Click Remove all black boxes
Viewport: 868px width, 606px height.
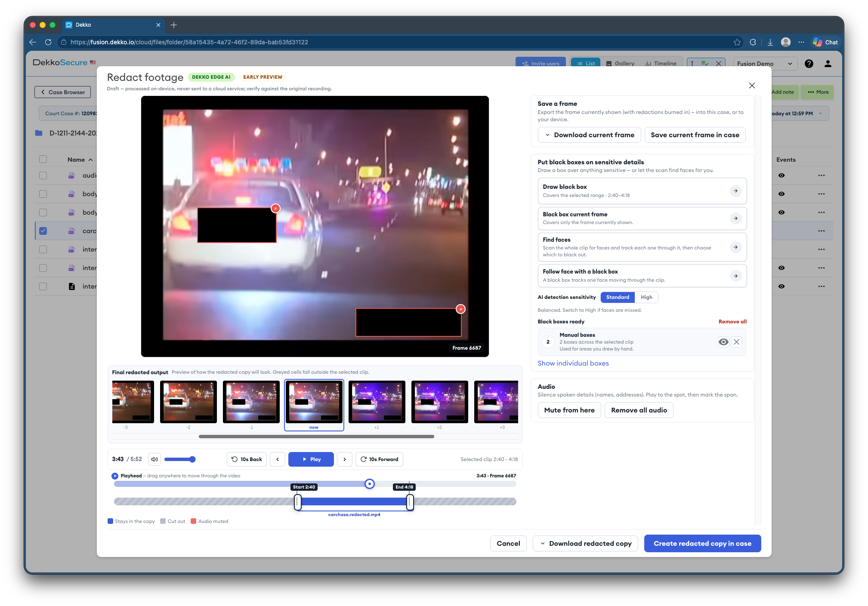pyautogui.click(x=732, y=322)
